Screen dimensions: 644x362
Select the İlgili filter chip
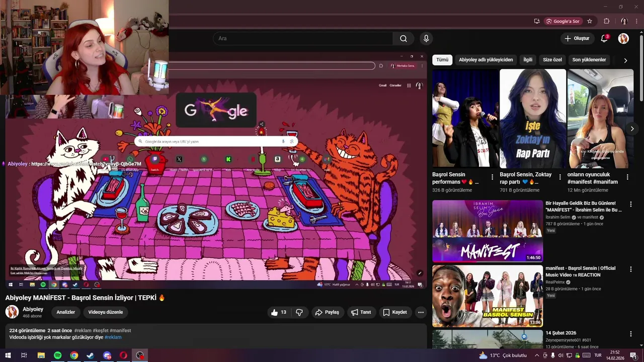click(x=528, y=60)
